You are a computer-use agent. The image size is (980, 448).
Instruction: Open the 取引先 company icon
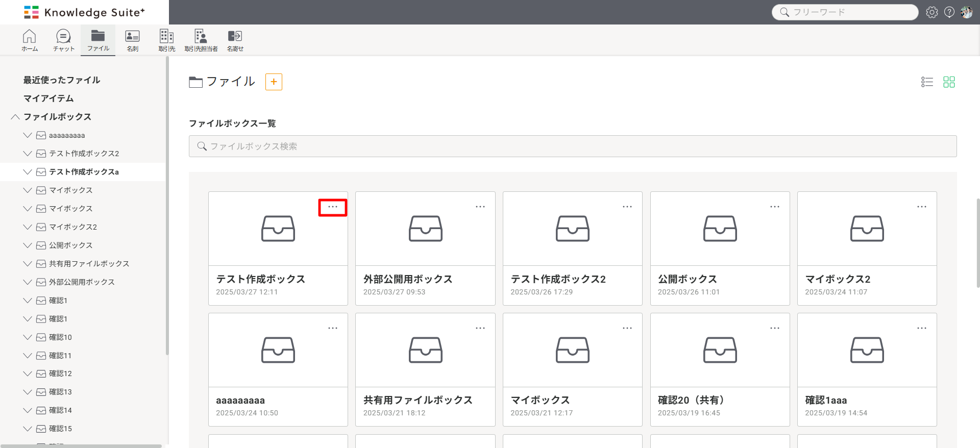(x=167, y=40)
